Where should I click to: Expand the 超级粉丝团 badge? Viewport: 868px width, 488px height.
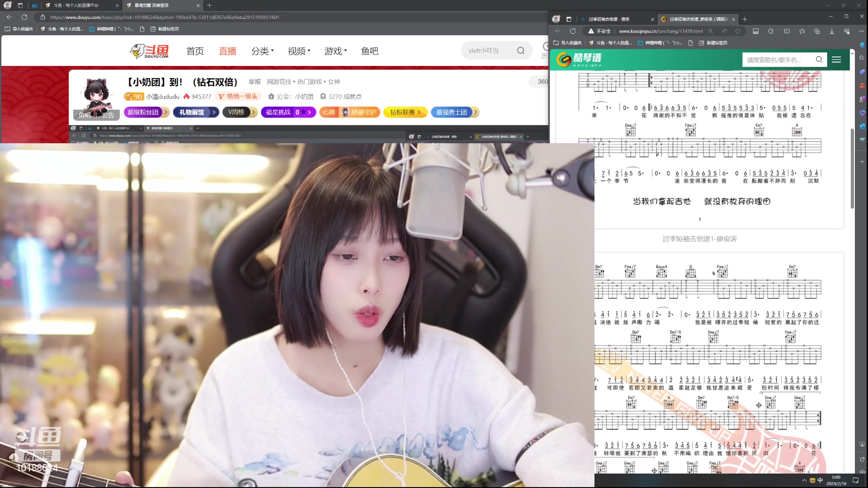(146, 113)
